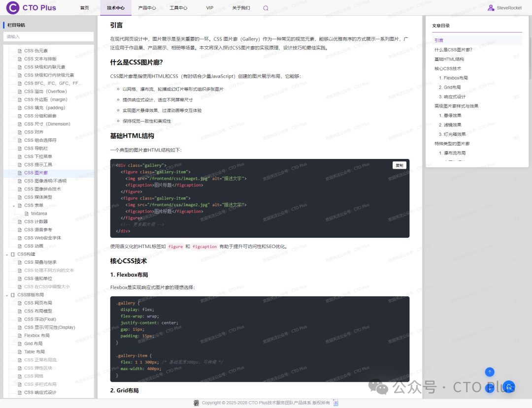This screenshot has width=532, height=408.
Task: Open CSS 层叠与继承 in the sidebar
Action: click(x=40, y=262)
